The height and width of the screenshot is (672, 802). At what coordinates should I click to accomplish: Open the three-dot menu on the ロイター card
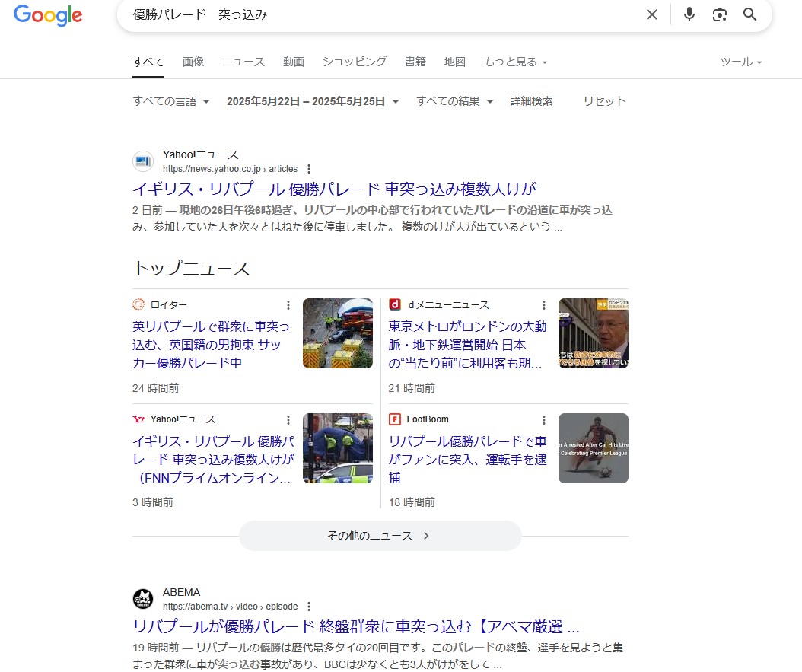(288, 305)
